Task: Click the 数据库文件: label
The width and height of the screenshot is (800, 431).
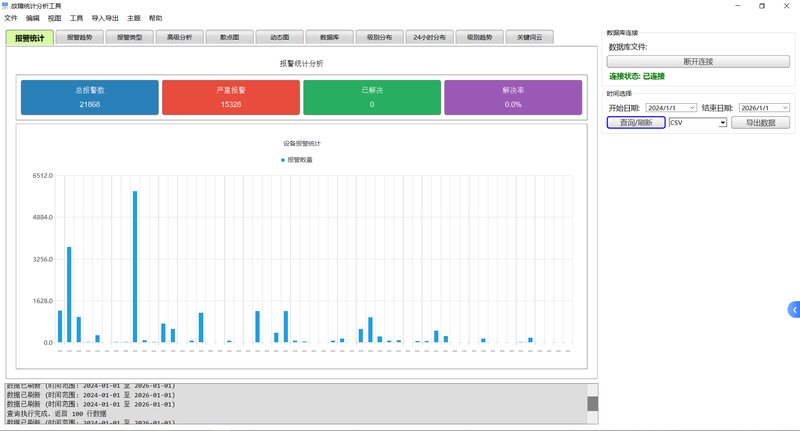Action: click(628, 47)
